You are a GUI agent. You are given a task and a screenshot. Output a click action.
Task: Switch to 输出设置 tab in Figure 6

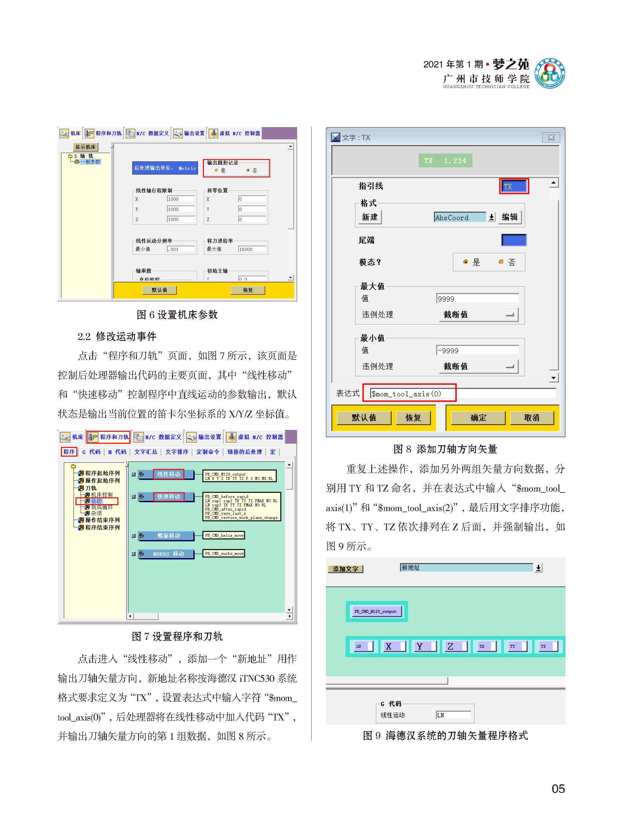[189, 133]
